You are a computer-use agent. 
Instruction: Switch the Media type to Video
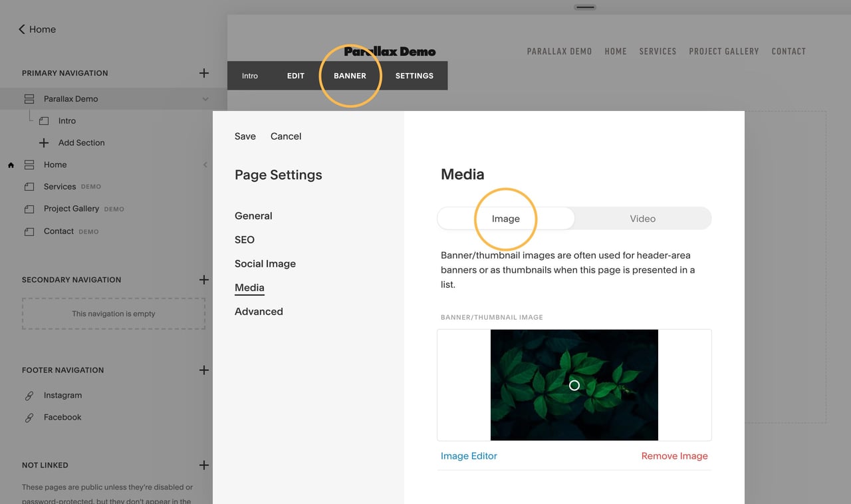pos(642,218)
